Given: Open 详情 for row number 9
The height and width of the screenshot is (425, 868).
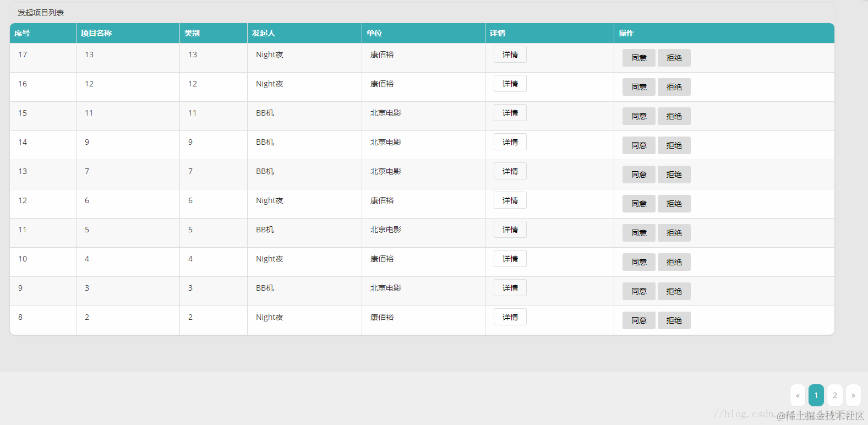Looking at the screenshot, I should [510, 288].
